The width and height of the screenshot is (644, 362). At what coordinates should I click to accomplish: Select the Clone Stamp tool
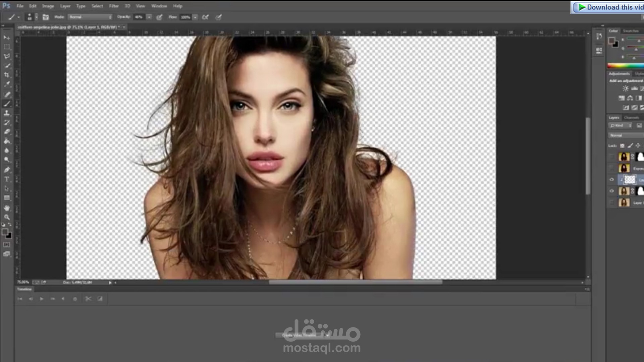7,114
